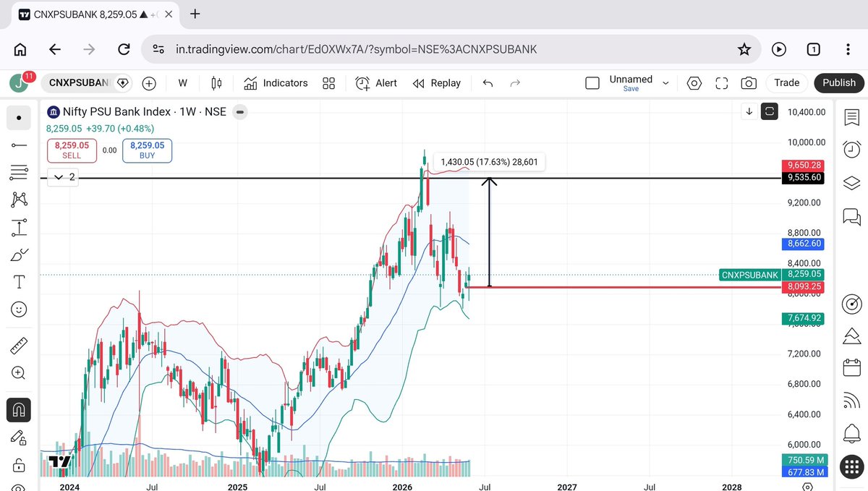Enter fullscreen chart mode

[x=721, y=83]
